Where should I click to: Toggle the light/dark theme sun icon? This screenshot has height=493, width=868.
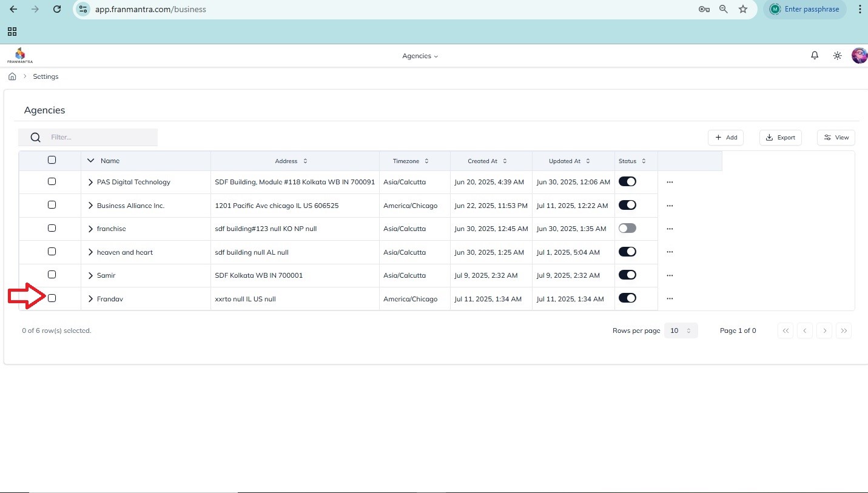pyautogui.click(x=837, y=55)
